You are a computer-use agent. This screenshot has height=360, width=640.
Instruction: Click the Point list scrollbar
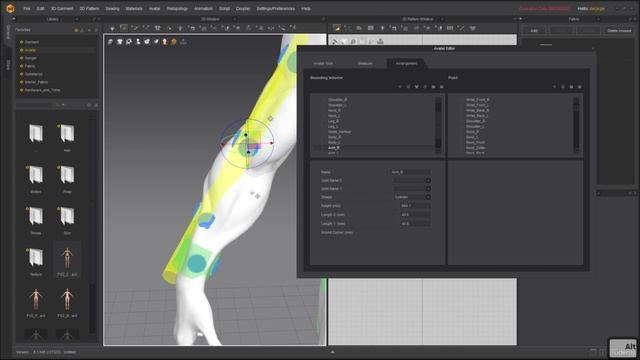point(576,124)
